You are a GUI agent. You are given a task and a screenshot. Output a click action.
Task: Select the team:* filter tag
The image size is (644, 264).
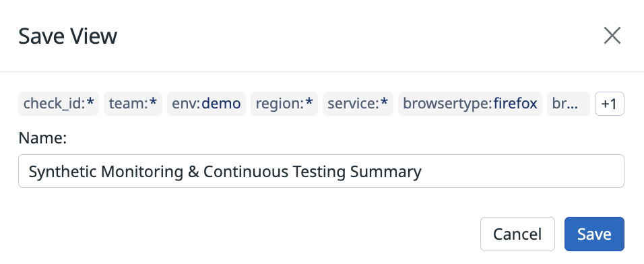[x=133, y=104]
